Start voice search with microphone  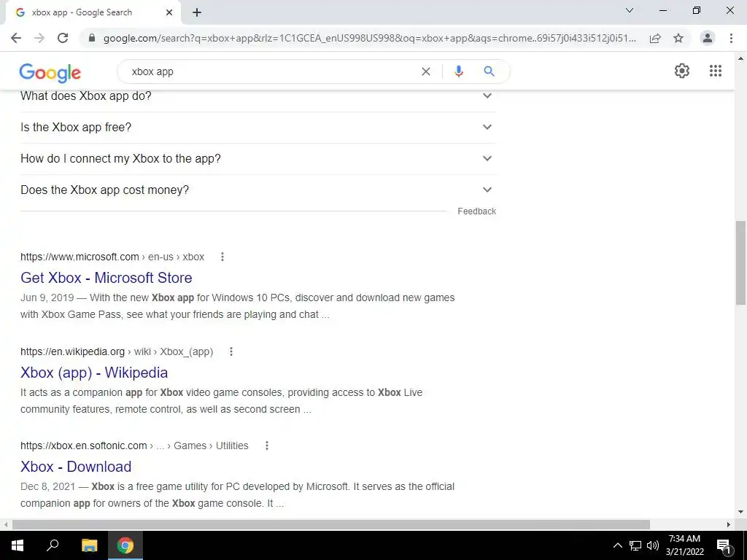[x=458, y=71]
